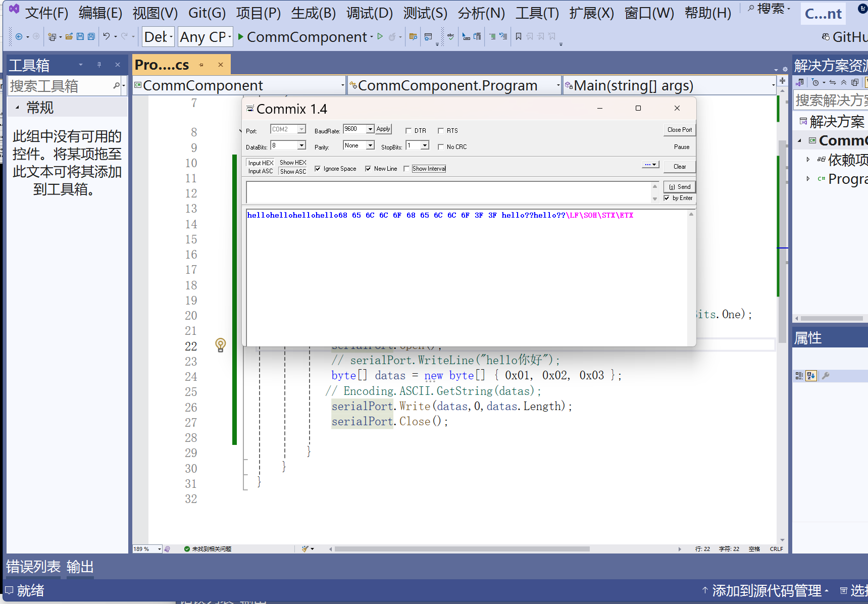Uncheck the Ignore Space checkbox
The height and width of the screenshot is (604, 868).
tap(318, 169)
